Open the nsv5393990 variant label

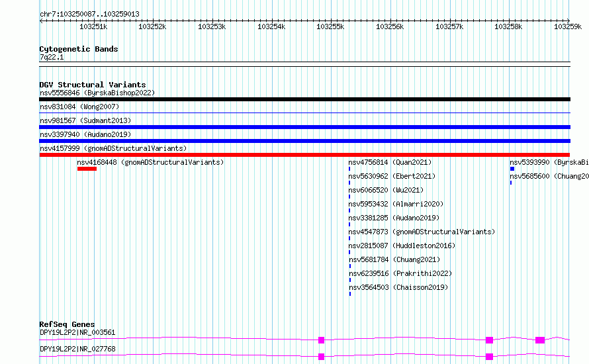point(549,162)
